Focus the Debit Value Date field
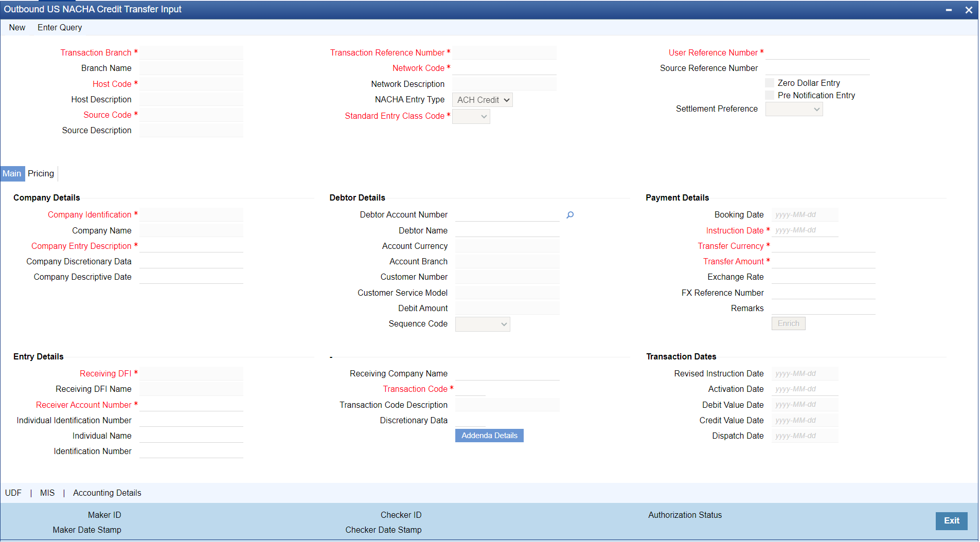Viewport: 980px width, 542px height. [x=805, y=405]
